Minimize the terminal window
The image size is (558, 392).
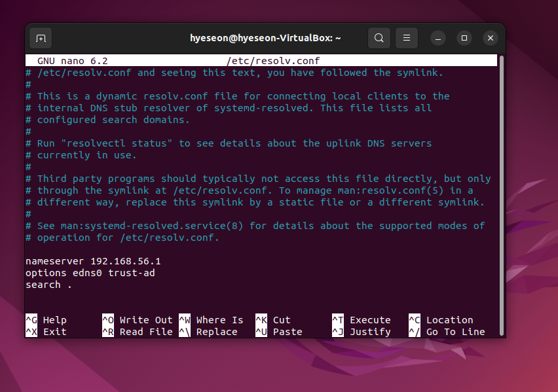[438, 38]
